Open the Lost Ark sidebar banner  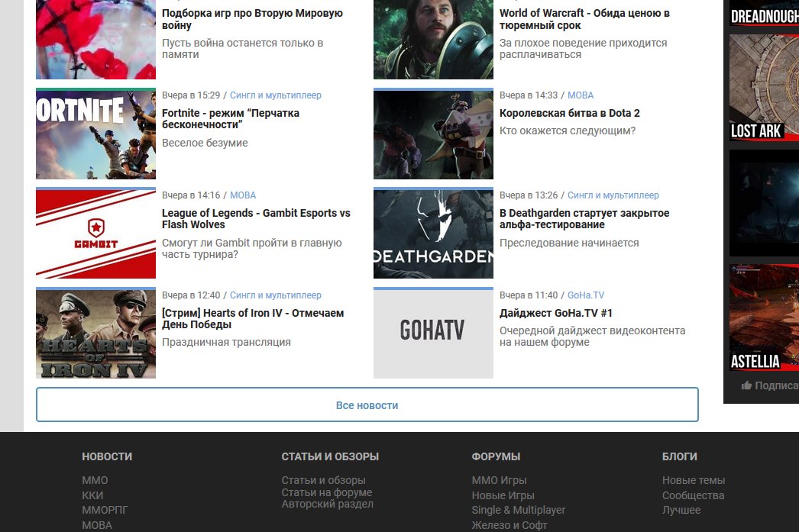[x=764, y=88]
